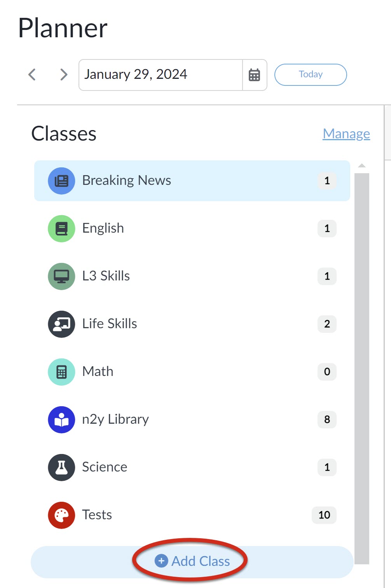
Task: Click the Tests count badge showing 10
Action: click(x=324, y=515)
